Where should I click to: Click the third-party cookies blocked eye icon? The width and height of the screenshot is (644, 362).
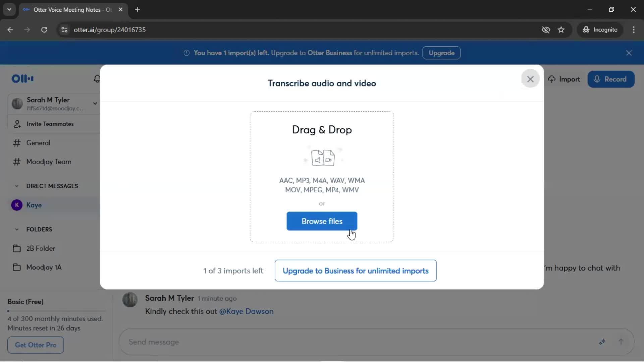[x=546, y=30]
